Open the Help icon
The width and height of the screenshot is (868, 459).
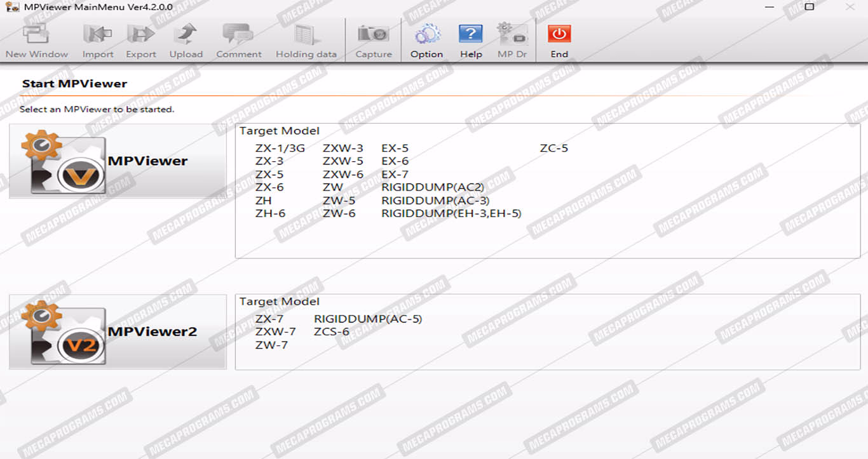click(471, 41)
